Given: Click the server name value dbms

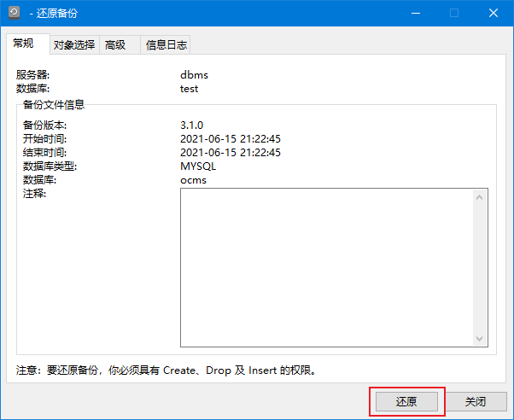Looking at the screenshot, I should point(194,75).
